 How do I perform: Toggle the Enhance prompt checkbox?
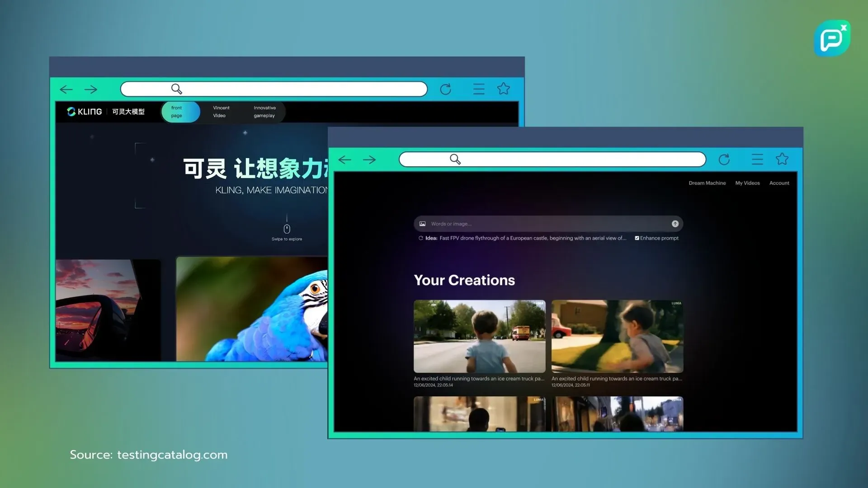tap(637, 238)
